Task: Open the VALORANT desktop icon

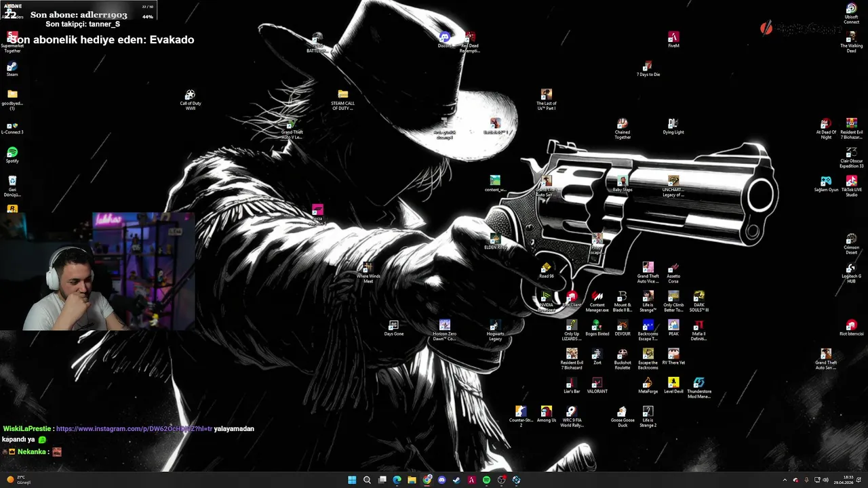Action: (597, 386)
